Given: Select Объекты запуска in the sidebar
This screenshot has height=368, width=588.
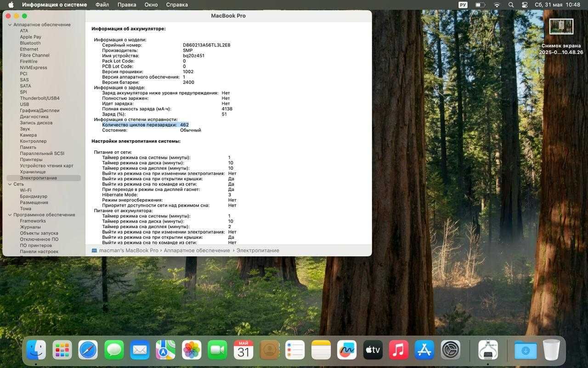Looking at the screenshot, I should [x=39, y=233].
